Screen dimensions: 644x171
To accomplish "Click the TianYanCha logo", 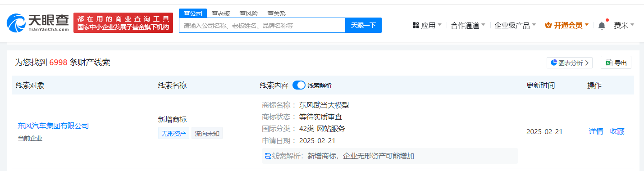I will click(x=37, y=22).
